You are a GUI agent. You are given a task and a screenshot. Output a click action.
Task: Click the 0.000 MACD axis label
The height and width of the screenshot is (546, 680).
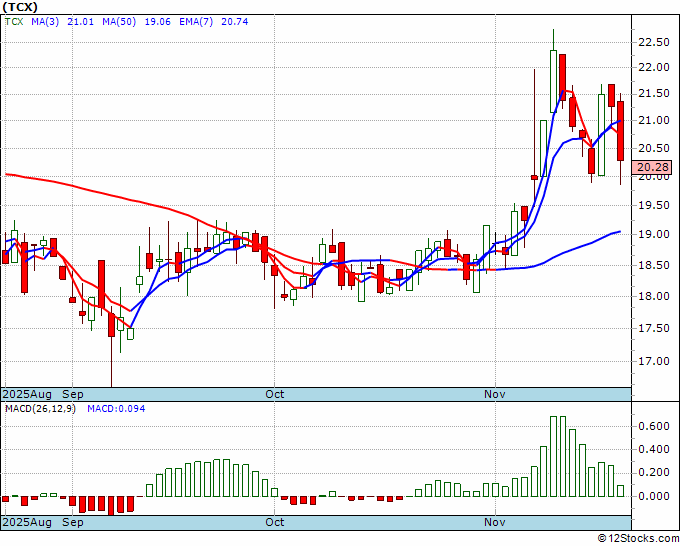(x=654, y=496)
